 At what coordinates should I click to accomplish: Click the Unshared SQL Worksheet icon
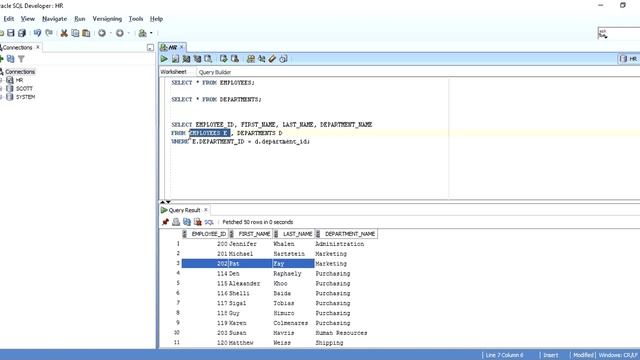click(251, 59)
